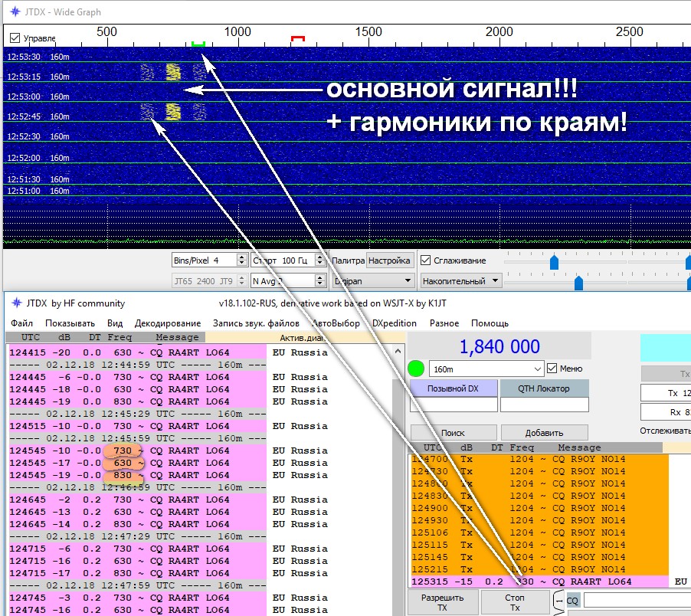This screenshot has width=691, height=616.
Task: Click the red Tx frequency marker on scale
Action: (298, 38)
